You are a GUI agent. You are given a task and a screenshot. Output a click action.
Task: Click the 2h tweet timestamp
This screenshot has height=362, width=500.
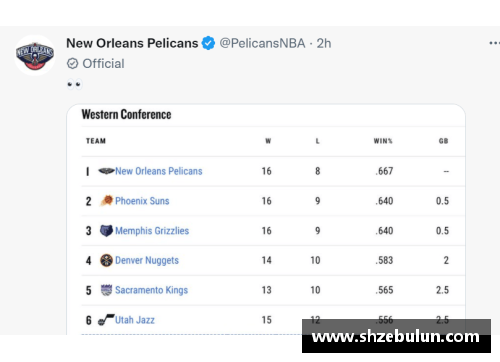[324, 43]
